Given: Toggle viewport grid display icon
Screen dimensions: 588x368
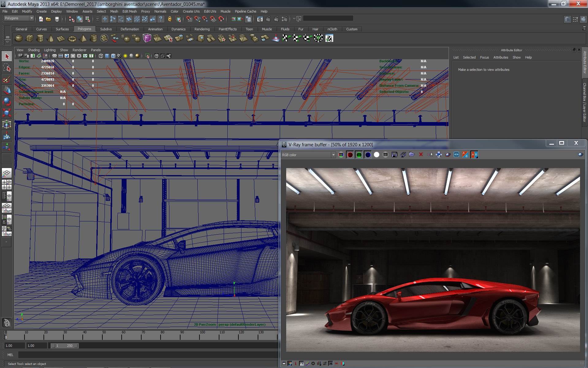Looking at the screenshot, I should pos(55,56).
